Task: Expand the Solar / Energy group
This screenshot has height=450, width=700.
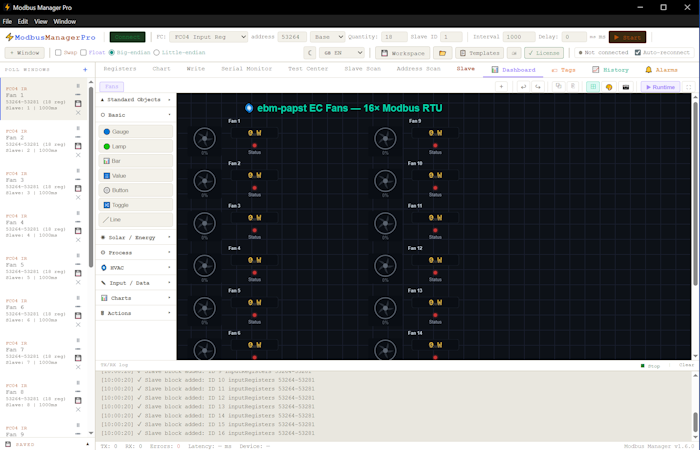Action: coord(136,237)
